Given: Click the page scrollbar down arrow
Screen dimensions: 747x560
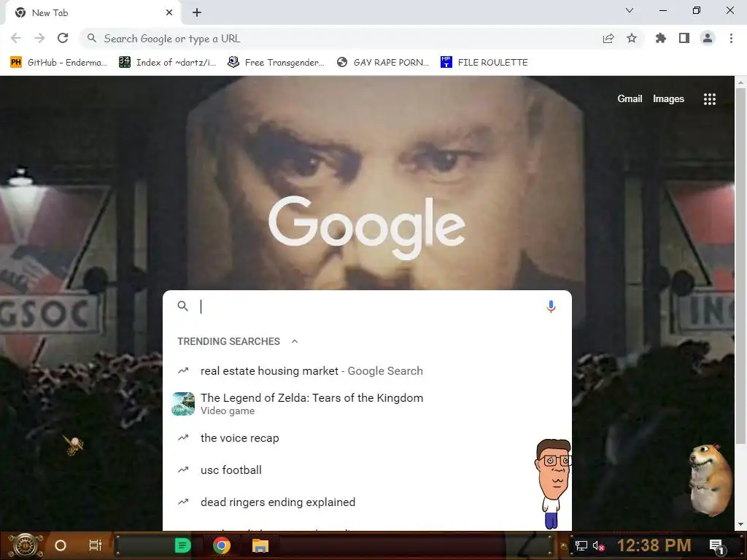Looking at the screenshot, I should [740, 525].
